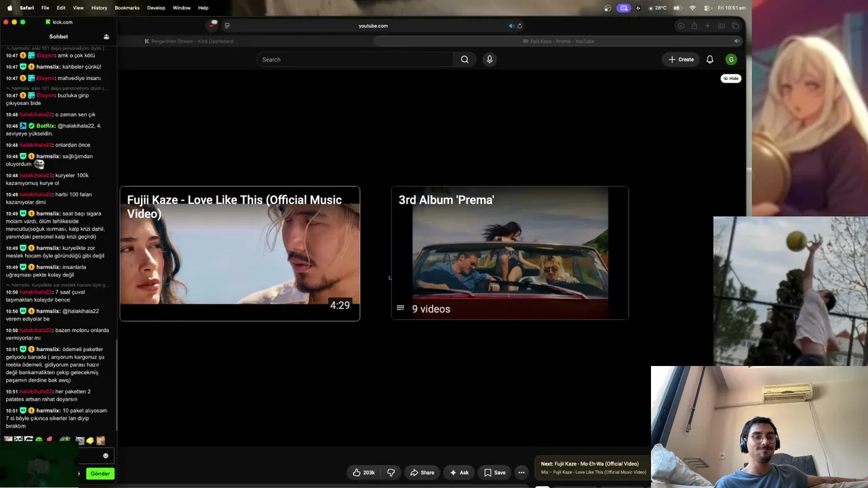Click harmslix in 'kahbeler çünkü!' message
868x488 pixels.
[48, 67]
